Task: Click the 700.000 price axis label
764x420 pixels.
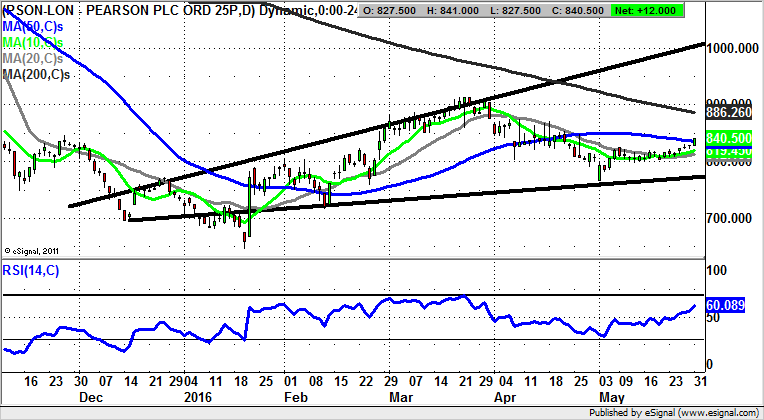Action: point(728,218)
